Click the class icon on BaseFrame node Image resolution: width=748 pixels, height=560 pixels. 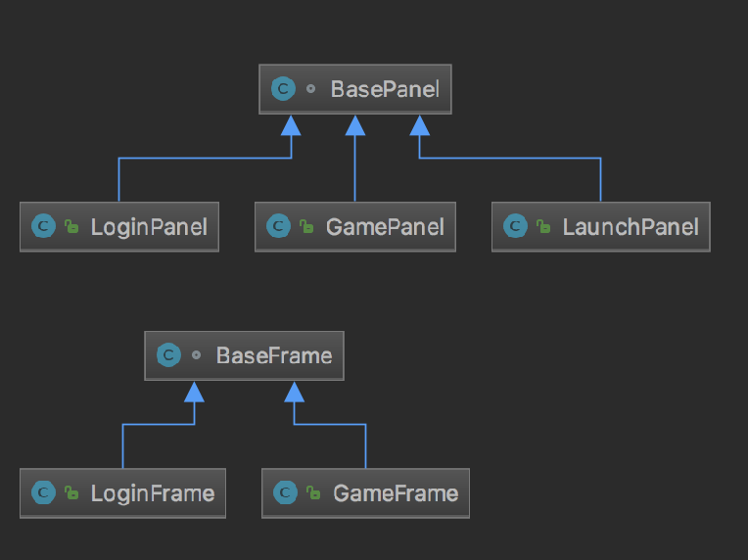tap(168, 355)
